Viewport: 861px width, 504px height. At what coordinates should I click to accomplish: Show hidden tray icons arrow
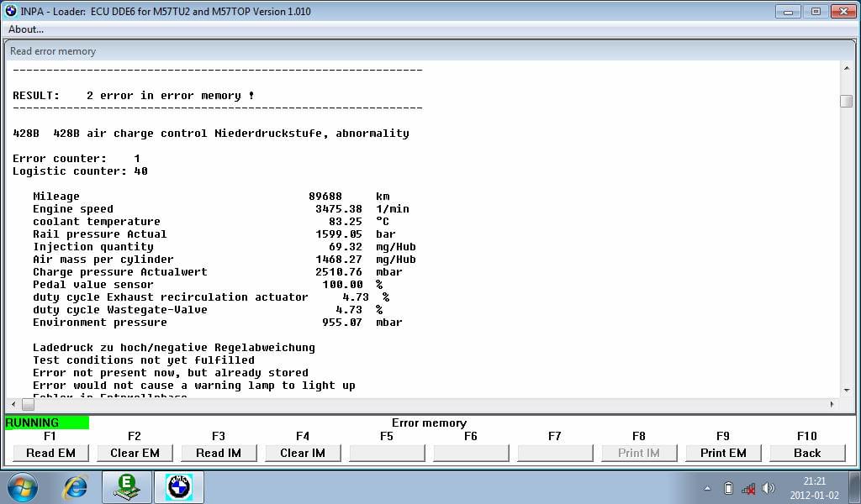coord(707,488)
